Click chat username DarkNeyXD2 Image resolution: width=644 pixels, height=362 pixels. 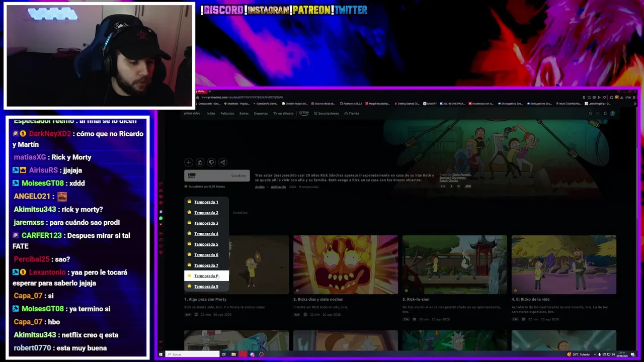[50, 134]
